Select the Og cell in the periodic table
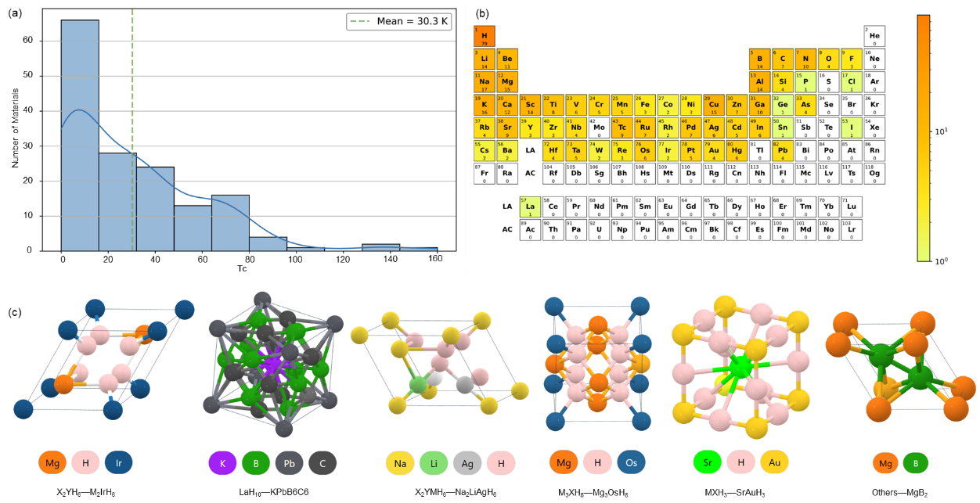Image resolution: width=980 pixels, height=503 pixels. pos(874,173)
